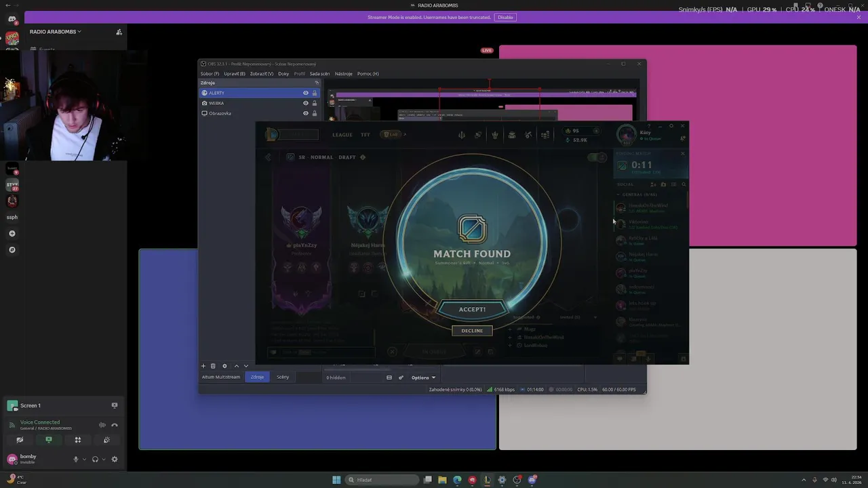Decline the found League match
This screenshot has height=488, width=868.
coord(472,331)
